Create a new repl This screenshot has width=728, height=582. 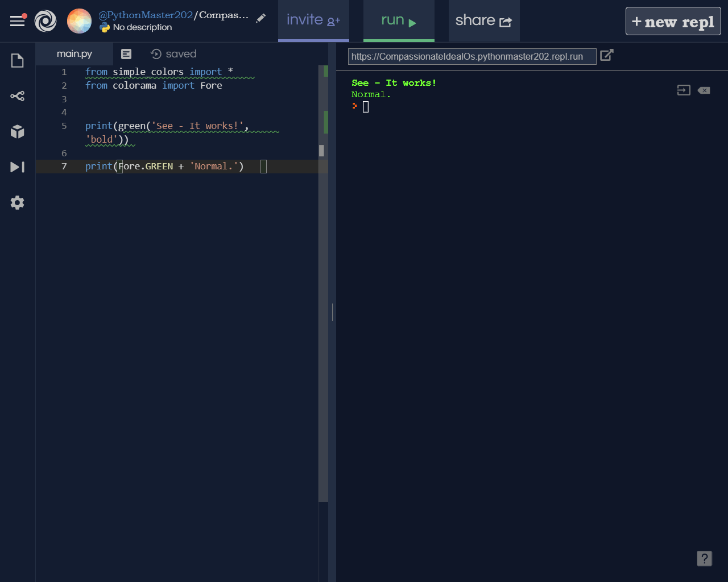pyautogui.click(x=673, y=21)
